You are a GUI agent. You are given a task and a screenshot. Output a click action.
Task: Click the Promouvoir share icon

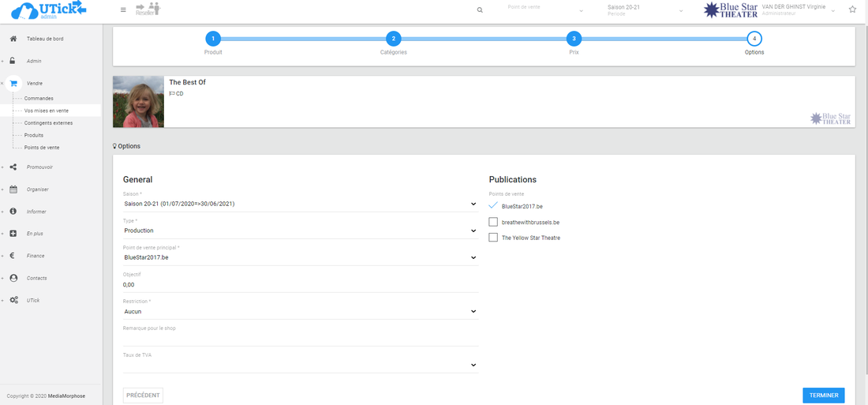point(13,167)
